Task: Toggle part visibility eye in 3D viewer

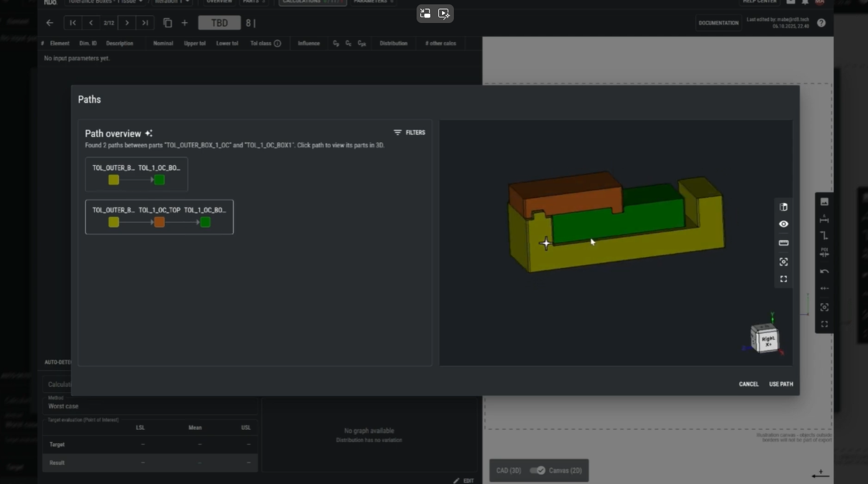Action: pyautogui.click(x=783, y=224)
